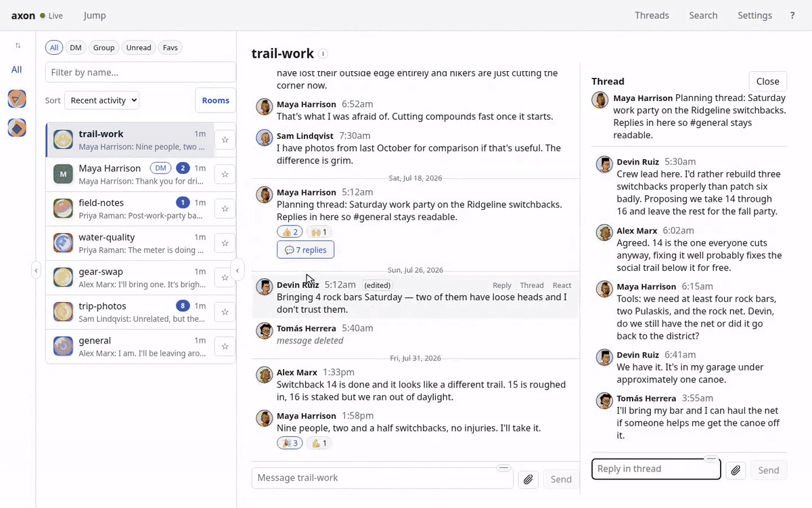812x508 pixels.
Task: Open Search in the top bar
Action: [703, 16]
